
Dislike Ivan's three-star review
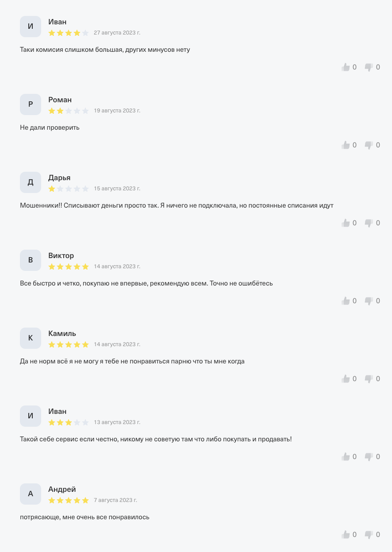pos(369,457)
